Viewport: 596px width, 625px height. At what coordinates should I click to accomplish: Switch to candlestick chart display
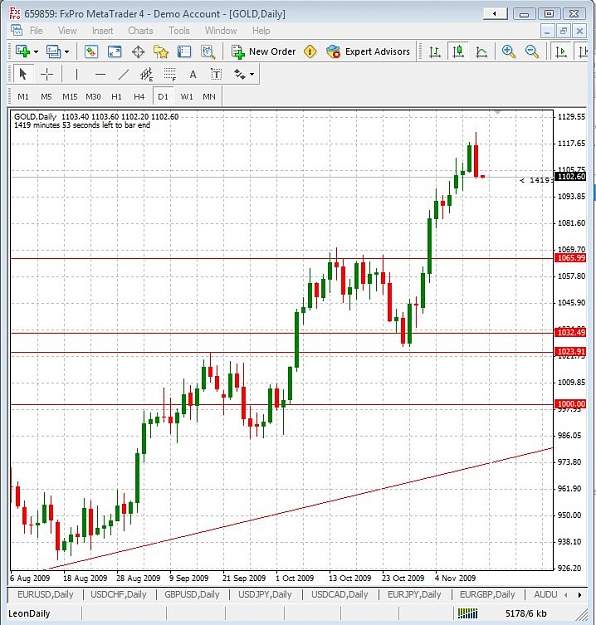tap(458, 52)
